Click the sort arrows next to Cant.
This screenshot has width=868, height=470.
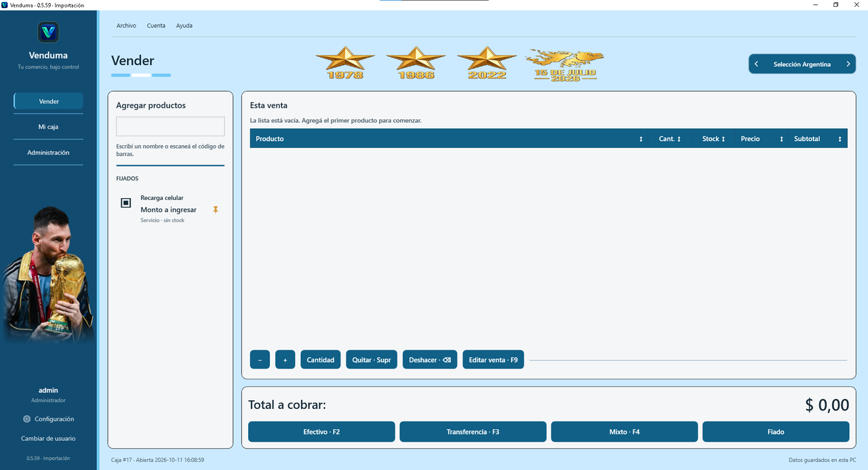click(x=679, y=139)
